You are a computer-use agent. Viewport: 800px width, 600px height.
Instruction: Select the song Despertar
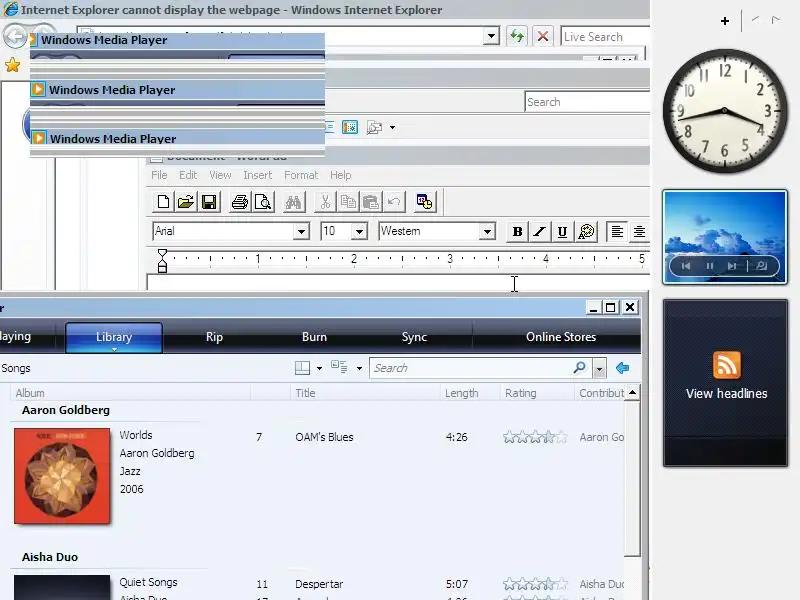tap(319, 584)
